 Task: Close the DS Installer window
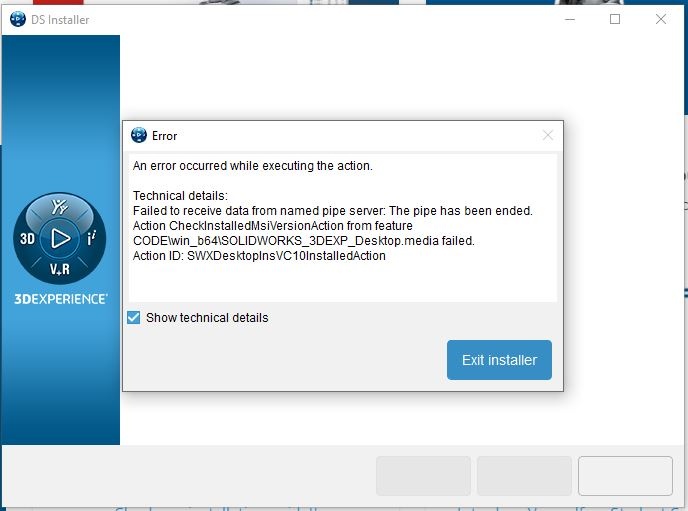(x=661, y=19)
